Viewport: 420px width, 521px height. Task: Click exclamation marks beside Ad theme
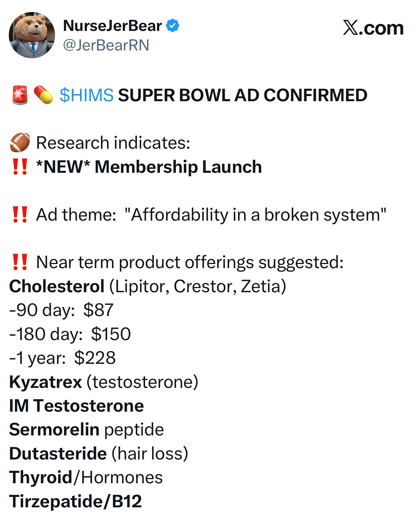(20, 214)
